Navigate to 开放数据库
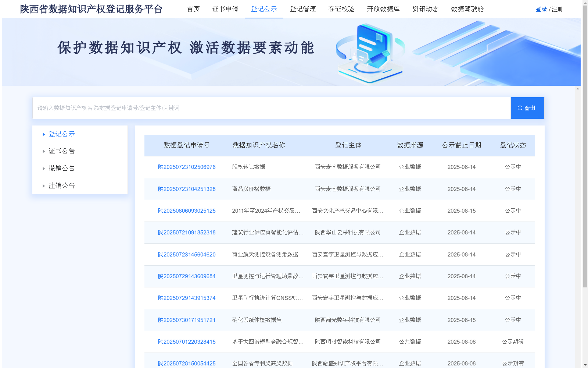 383,9
